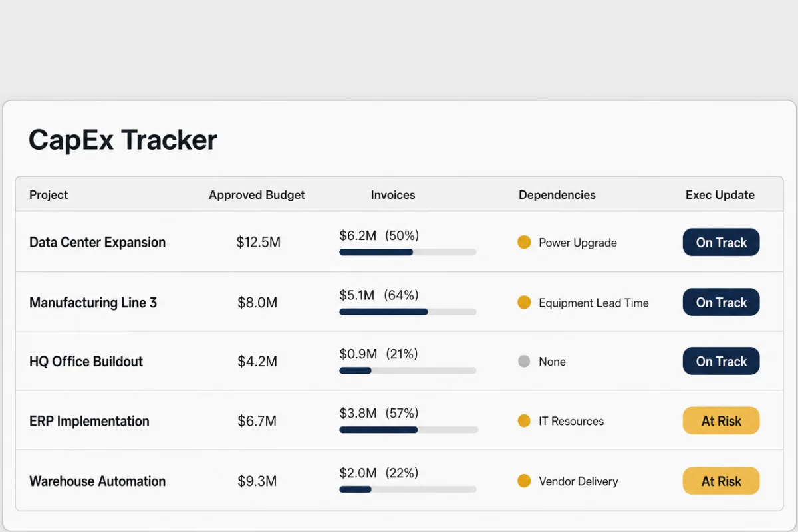
Task: Click the Power Upgrade amber status dot
Action: [x=524, y=243]
